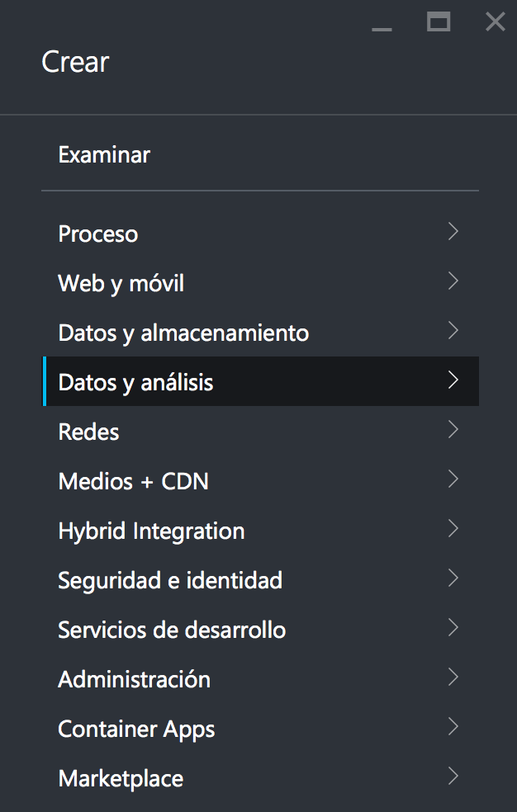517x812 pixels.
Task: Close the Crear blade
Action: click(x=496, y=22)
